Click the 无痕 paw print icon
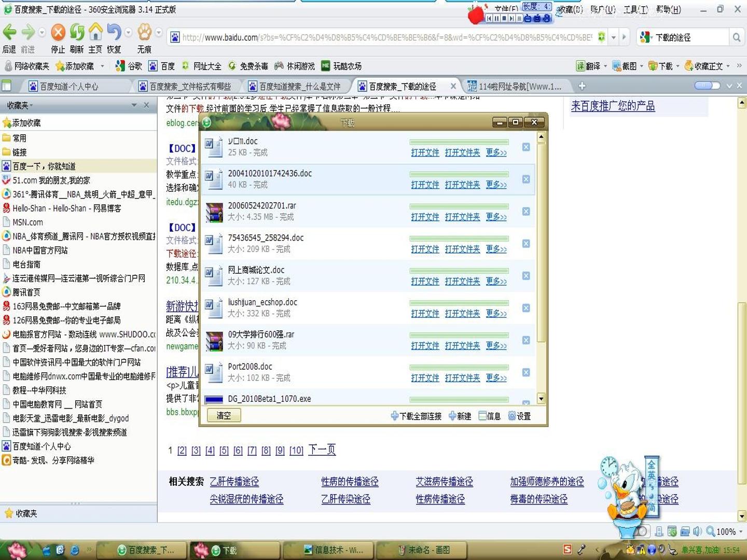Image resolution: width=747 pixels, height=560 pixels. coord(144,32)
